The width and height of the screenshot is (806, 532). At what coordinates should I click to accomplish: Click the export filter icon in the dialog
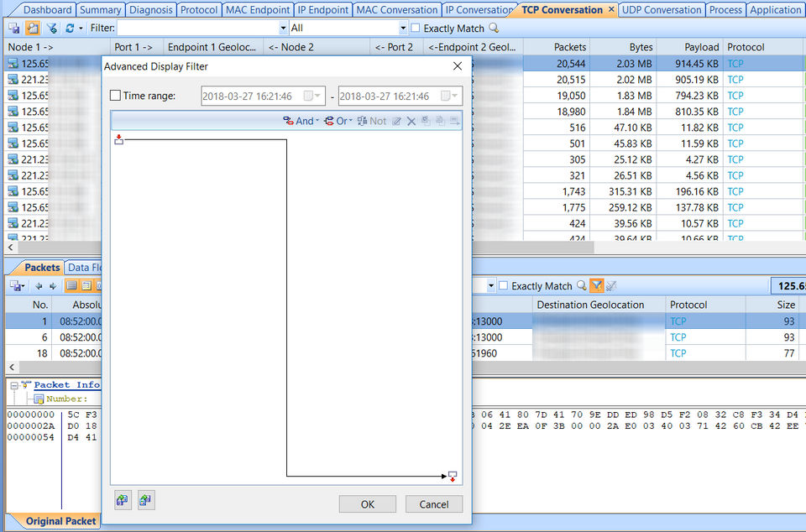click(x=146, y=499)
